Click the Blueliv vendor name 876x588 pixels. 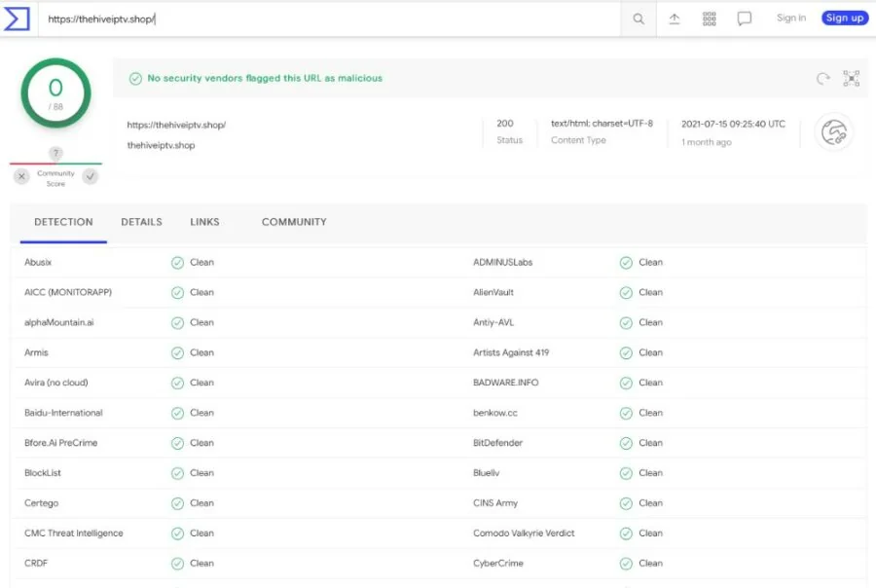pyautogui.click(x=486, y=473)
